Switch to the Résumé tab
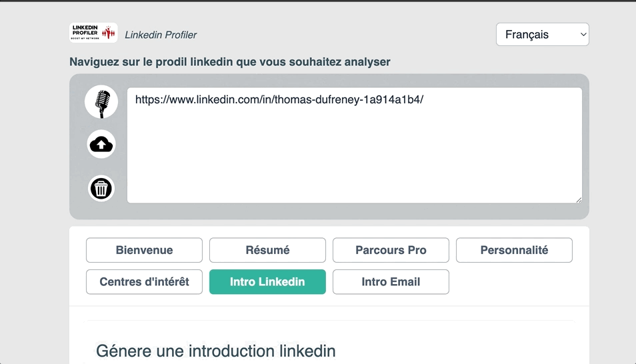Screen dimensions: 636x364 pos(267,251)
